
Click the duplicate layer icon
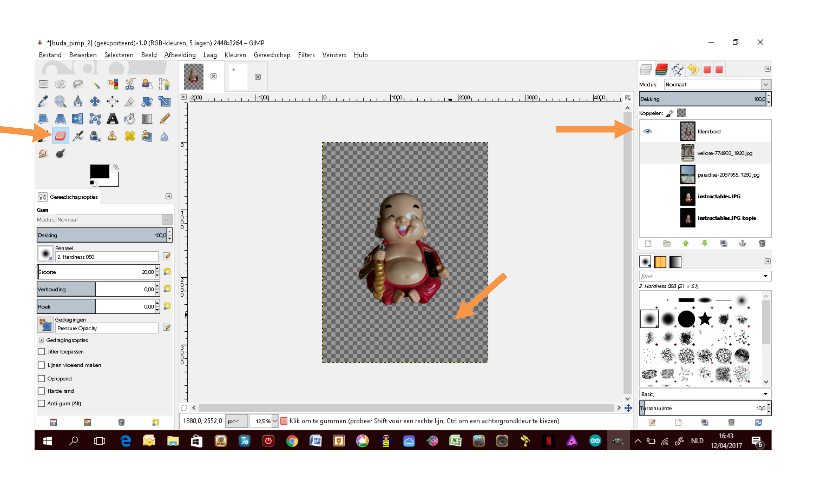point(723,243)
